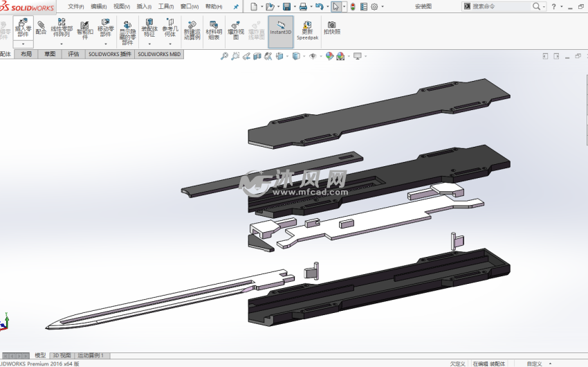
Task: Switch to the 3D 视图 bottom tab
Action: click(62, 355)
